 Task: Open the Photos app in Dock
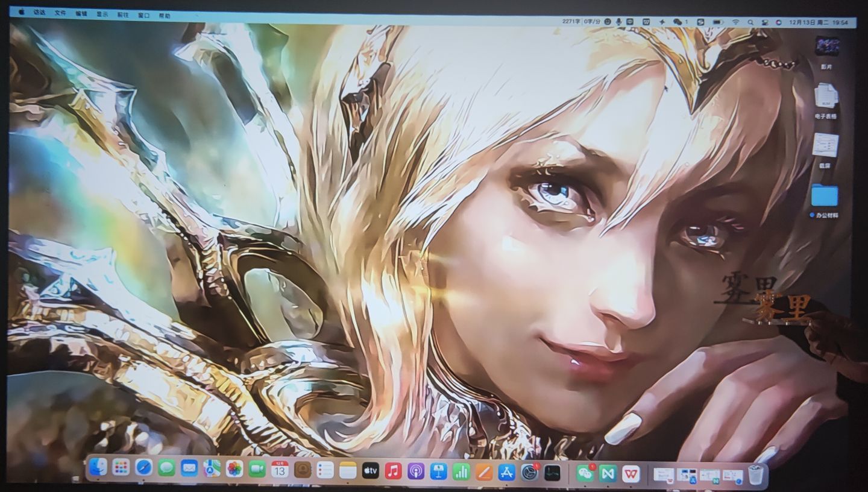[234, 468]
